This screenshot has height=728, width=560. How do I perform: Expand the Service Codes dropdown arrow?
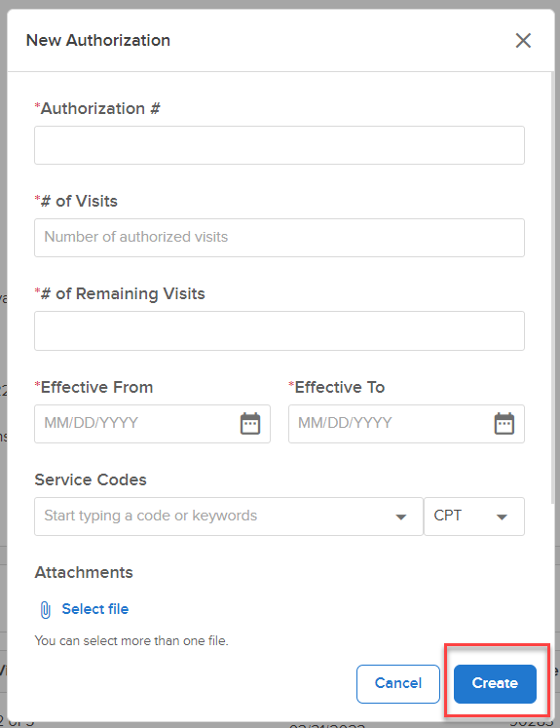401,517
